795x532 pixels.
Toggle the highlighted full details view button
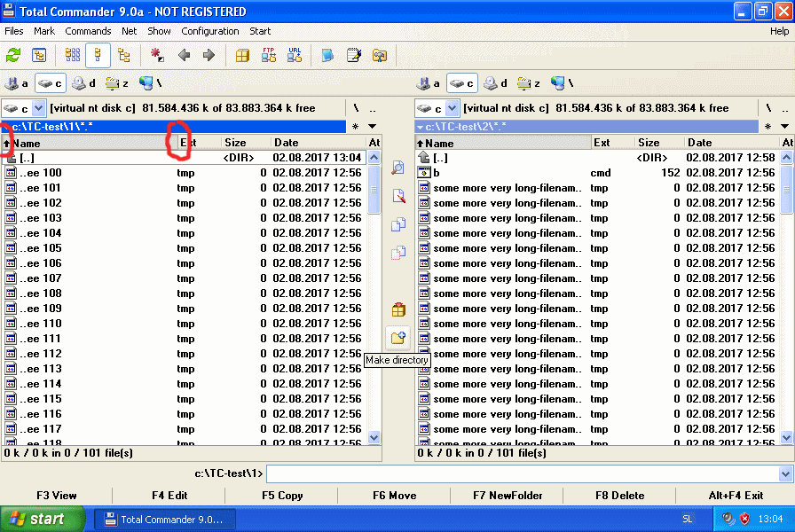98,55
